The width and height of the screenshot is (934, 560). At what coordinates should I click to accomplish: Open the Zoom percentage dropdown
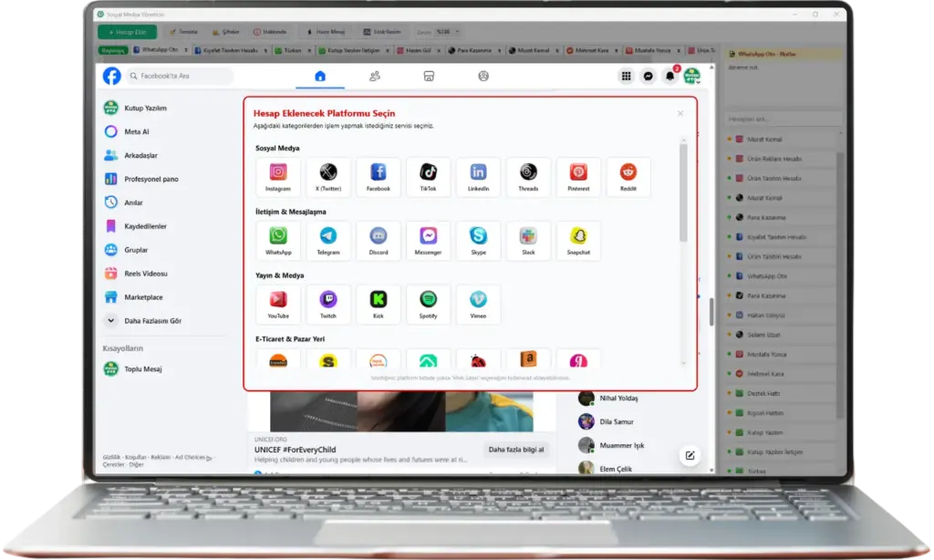coord(448,32)
